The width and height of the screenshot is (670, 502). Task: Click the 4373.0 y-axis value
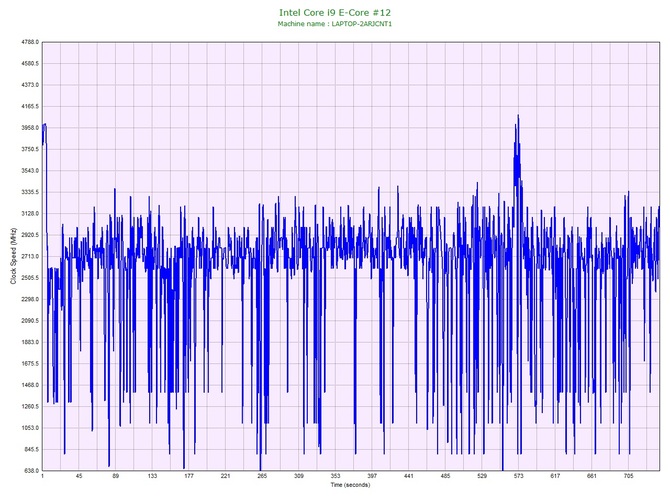point(30,85)
